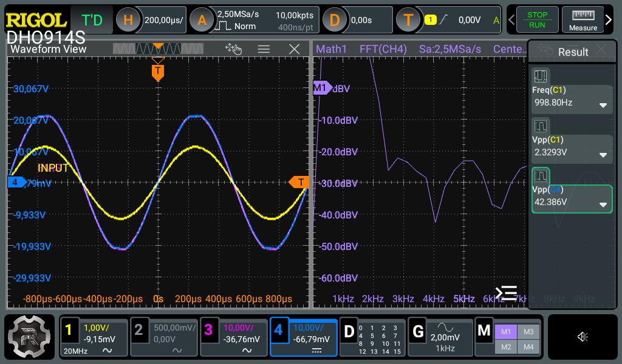Toggle channel 1 on/off button

(x=69, y=329)
